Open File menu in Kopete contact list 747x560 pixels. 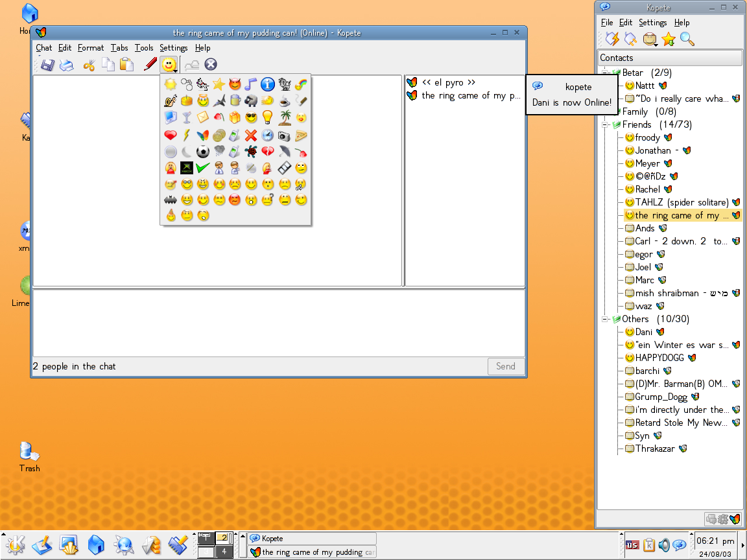pos(607,23)
